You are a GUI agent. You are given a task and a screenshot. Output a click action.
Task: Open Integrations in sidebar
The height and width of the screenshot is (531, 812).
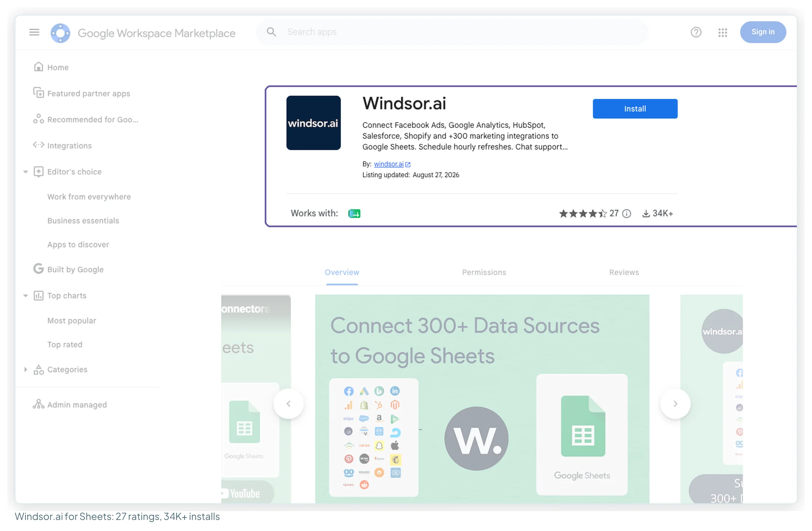click(x=69, y=146)
